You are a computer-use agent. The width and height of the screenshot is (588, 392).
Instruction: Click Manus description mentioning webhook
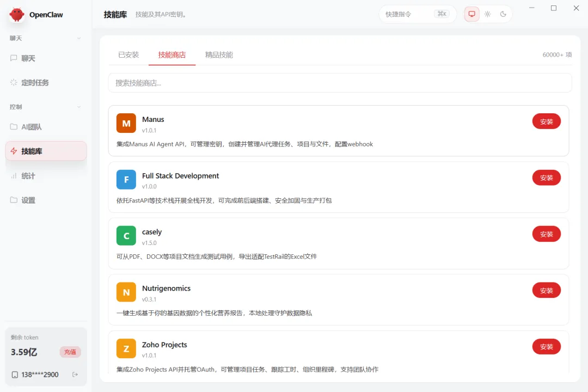pyautogui.click(x=244, y=144)
